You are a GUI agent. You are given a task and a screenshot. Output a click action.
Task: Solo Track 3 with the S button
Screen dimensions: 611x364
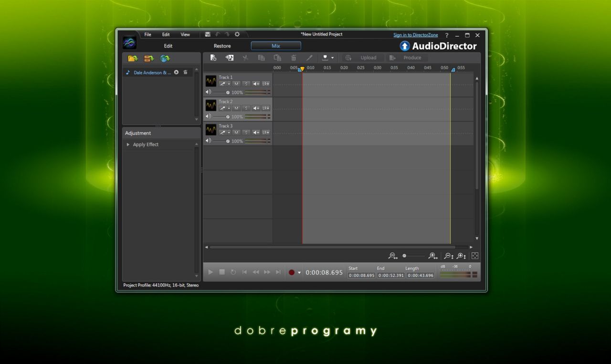point(246,133)
